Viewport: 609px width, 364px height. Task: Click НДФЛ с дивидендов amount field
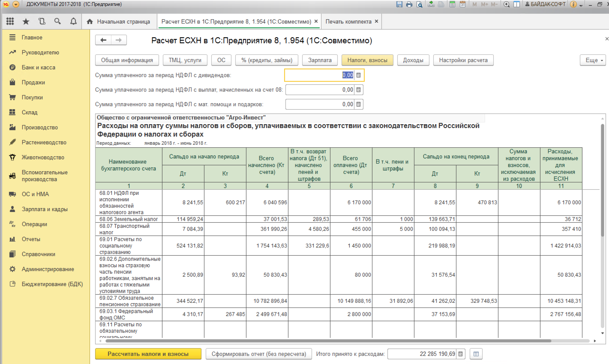320,75
